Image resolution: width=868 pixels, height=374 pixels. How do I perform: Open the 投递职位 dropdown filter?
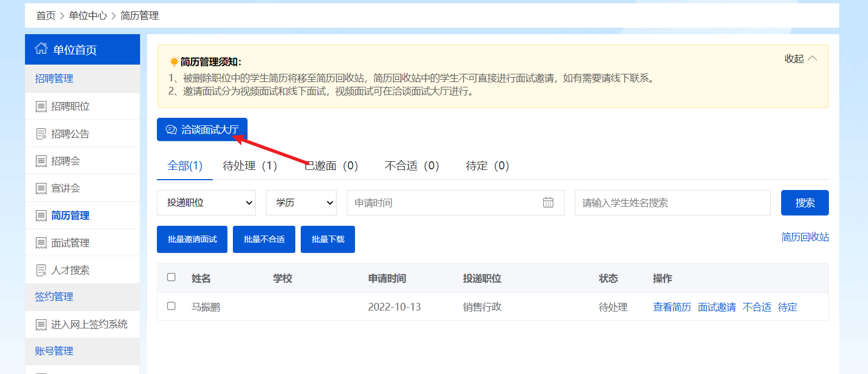tap(206, 202)
